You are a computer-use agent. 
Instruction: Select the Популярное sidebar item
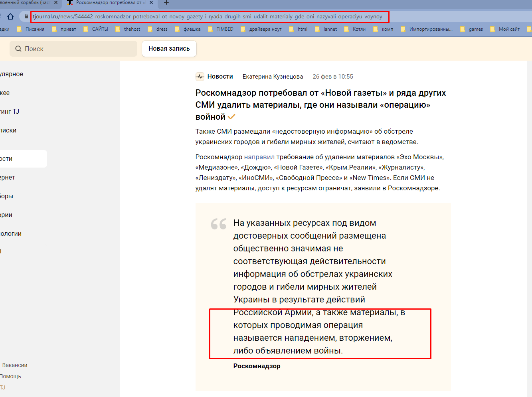coord(12,74)
